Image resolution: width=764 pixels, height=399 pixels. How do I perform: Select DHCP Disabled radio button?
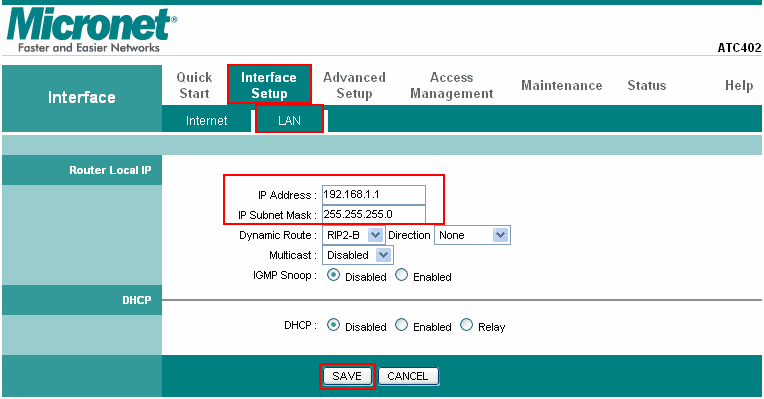pyautogui.click(x=333, y=325)
